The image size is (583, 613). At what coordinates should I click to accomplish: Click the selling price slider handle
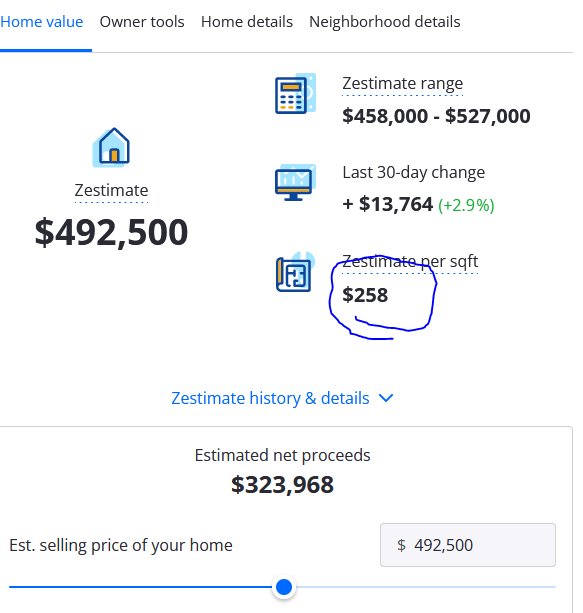click(284, 587)
